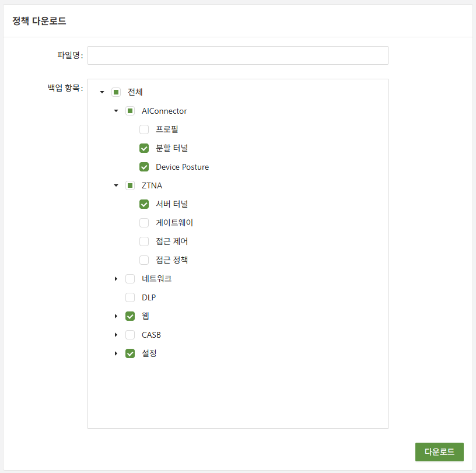This screenshot has width=476, height=473.
Task: Expand the 설정 tree node
Action: point(116,353)
